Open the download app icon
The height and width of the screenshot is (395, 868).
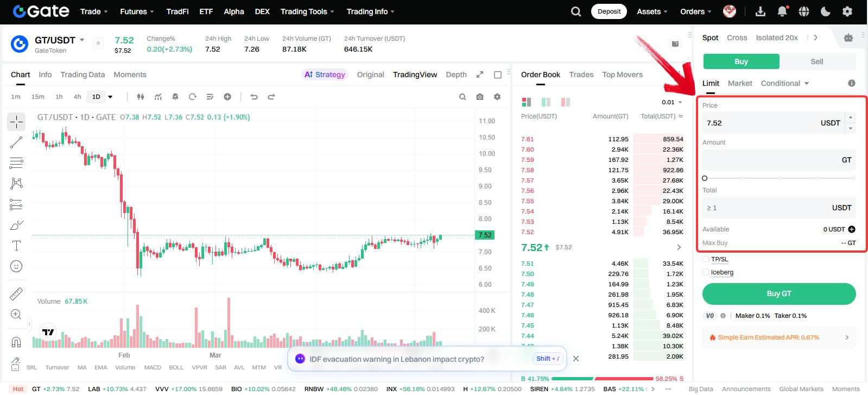[x=761, y=11]
